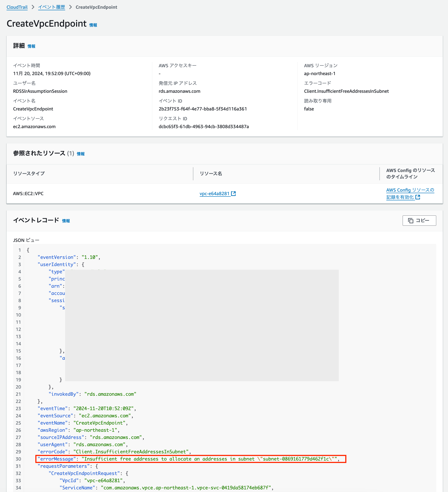
Task: Click the request ID value dcbc65f3
Action: [x=203, y=126]
